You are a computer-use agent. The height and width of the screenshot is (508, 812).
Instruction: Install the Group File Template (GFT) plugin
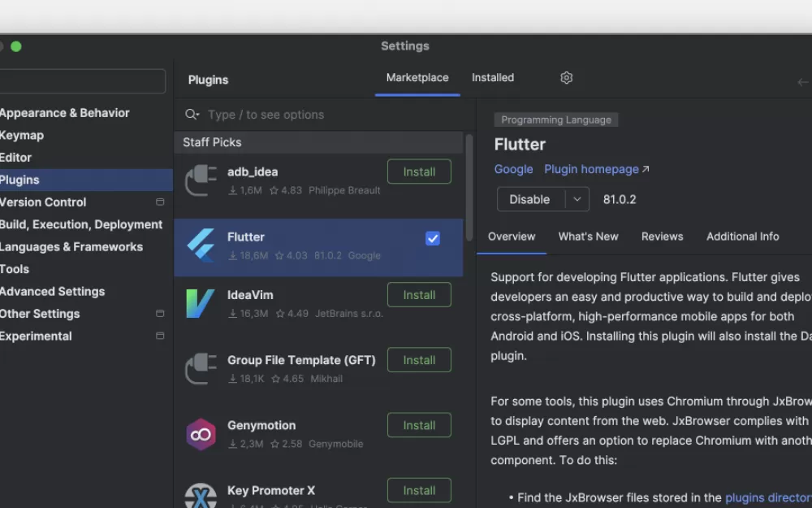[419, 360]
